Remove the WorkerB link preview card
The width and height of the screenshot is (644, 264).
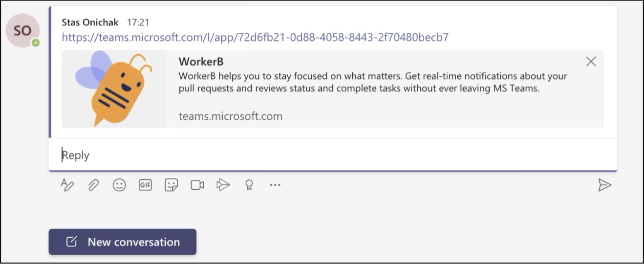point(591,62)
